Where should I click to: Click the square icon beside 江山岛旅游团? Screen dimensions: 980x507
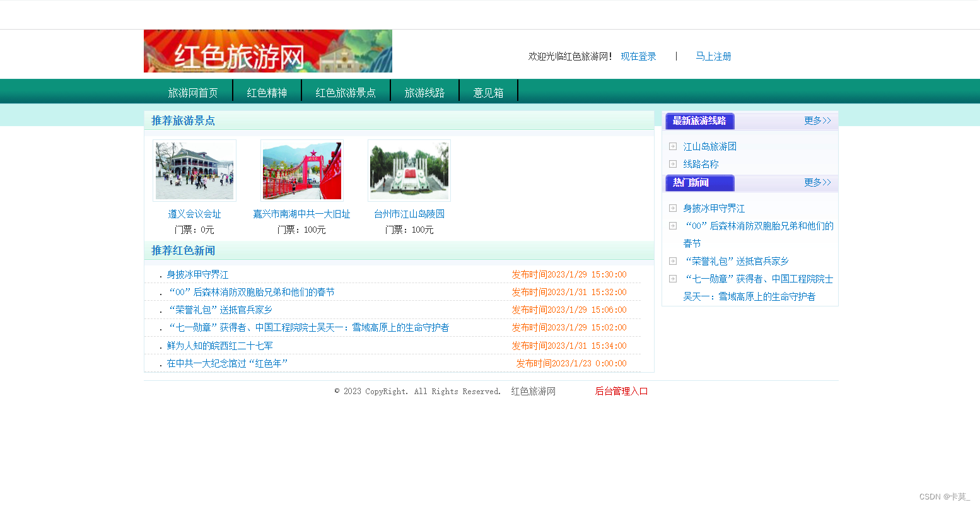pyautogui.click(x=672, y=146)
